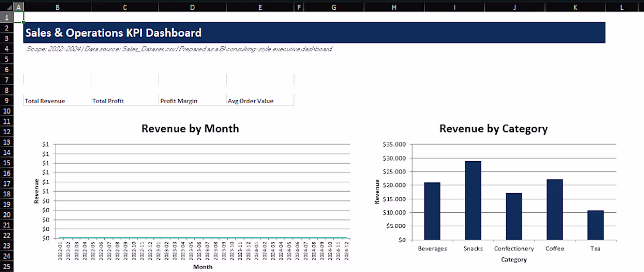644x272 pixels.
Task: Click the Confectionery category axis label
Action: 514,249
